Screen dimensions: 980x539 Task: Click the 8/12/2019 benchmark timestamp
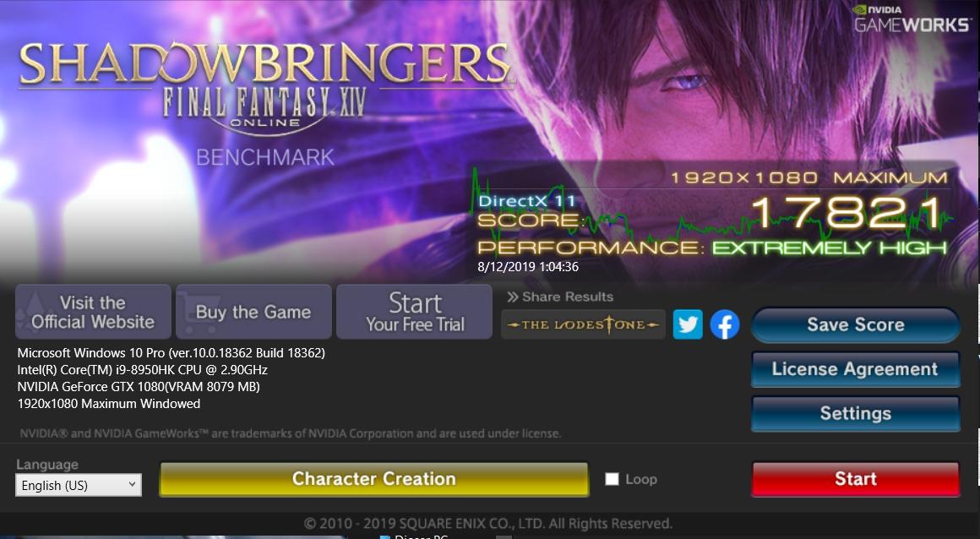[x=528, y=267]
